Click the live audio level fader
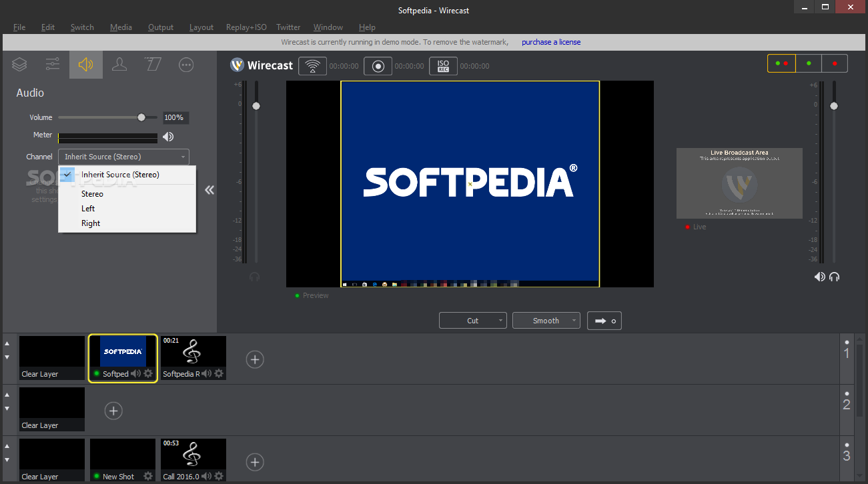The image size is (868, 484). [833, 106]
